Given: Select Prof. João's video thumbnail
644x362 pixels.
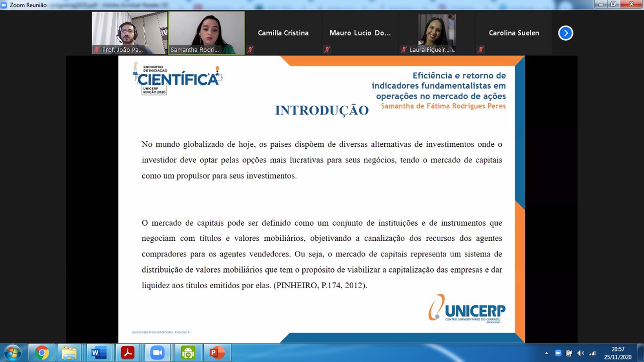Looking at the screenshot, I should pos(129,33).
